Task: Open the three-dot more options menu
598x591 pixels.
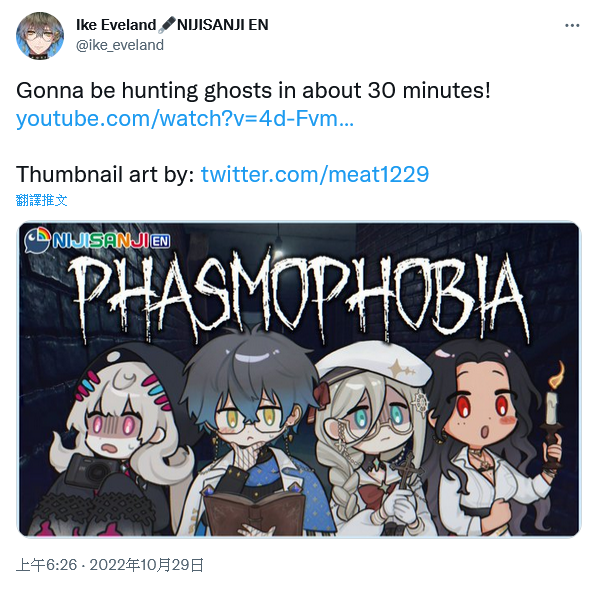Action: tap(572, 26)
